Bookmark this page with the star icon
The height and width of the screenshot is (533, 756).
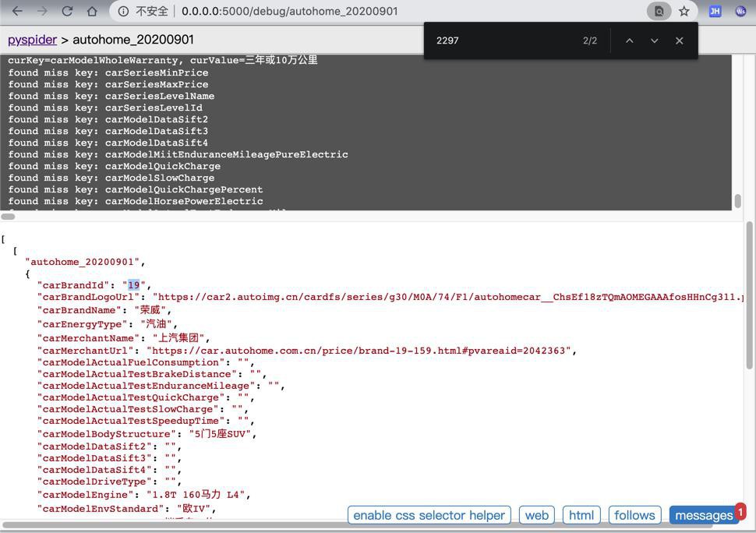[684, 11]
